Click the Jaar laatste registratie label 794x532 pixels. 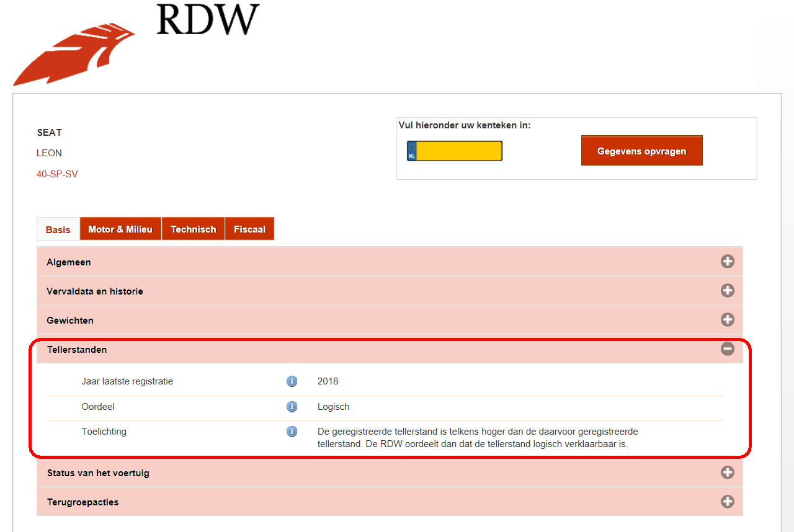(127, 381)
